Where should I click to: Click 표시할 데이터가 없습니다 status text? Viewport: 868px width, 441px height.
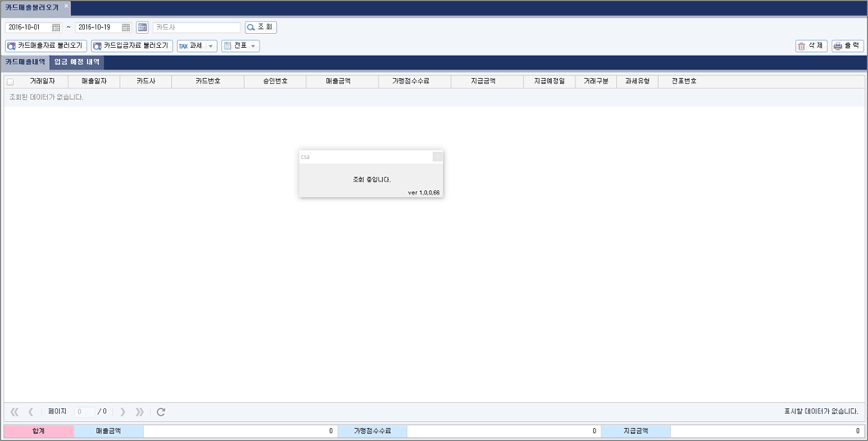coord(821,411)
